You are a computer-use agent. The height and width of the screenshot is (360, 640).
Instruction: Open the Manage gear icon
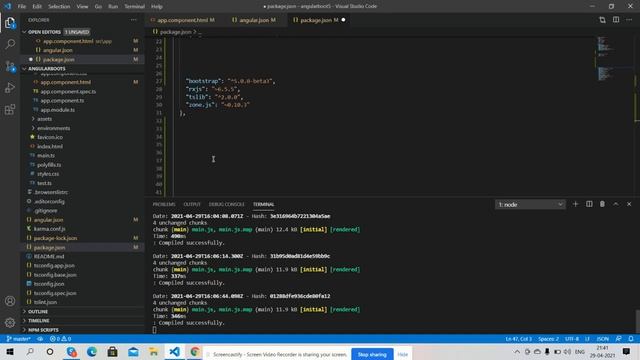(10, 323)
